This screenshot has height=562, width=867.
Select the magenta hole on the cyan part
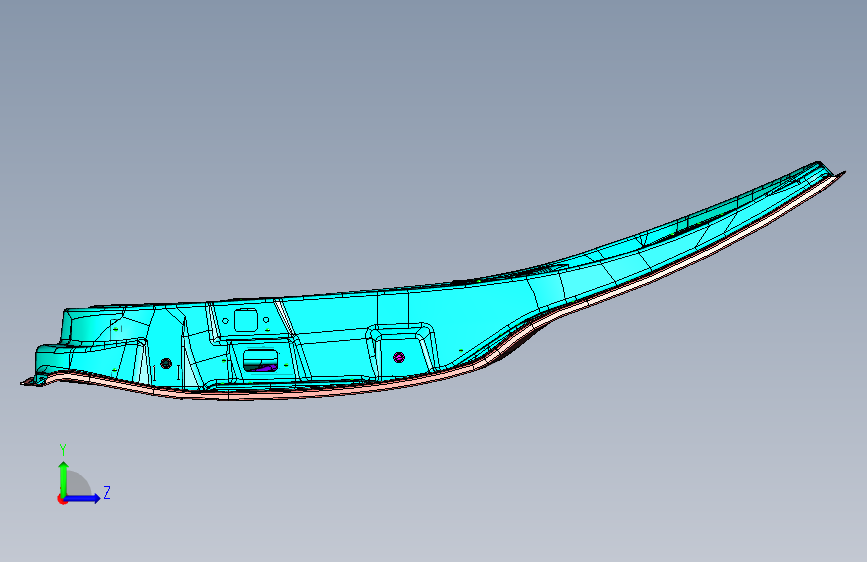point(399,357)
